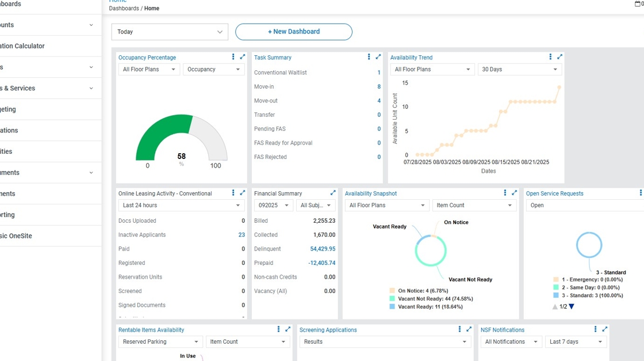Open Availability Snapshot kebab menu
The width and height of the screenshot is (644, 361).
[x=505, y=193]
